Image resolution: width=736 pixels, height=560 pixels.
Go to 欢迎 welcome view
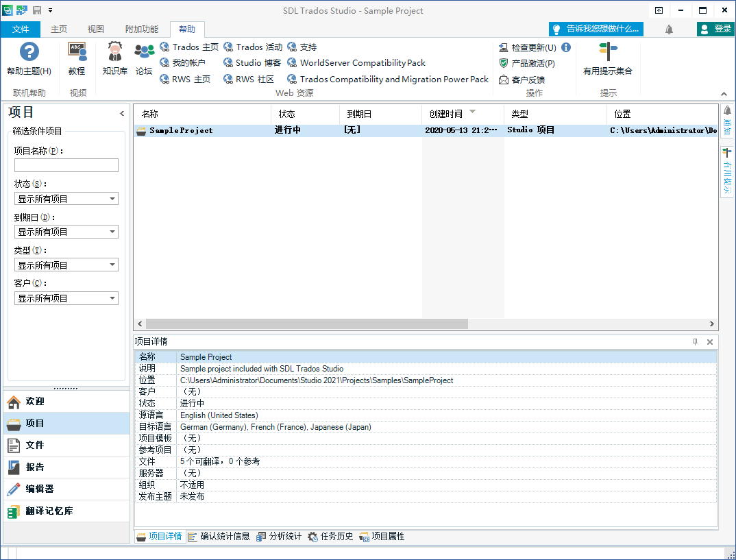(x=66, y=402)
